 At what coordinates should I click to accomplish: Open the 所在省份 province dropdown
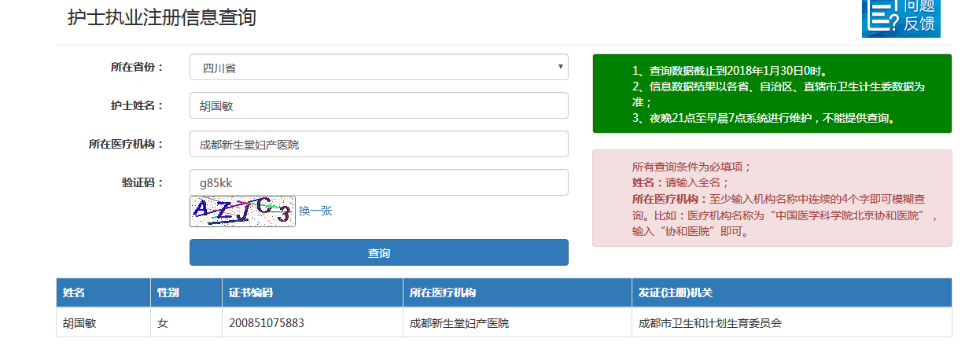(378, 68)
